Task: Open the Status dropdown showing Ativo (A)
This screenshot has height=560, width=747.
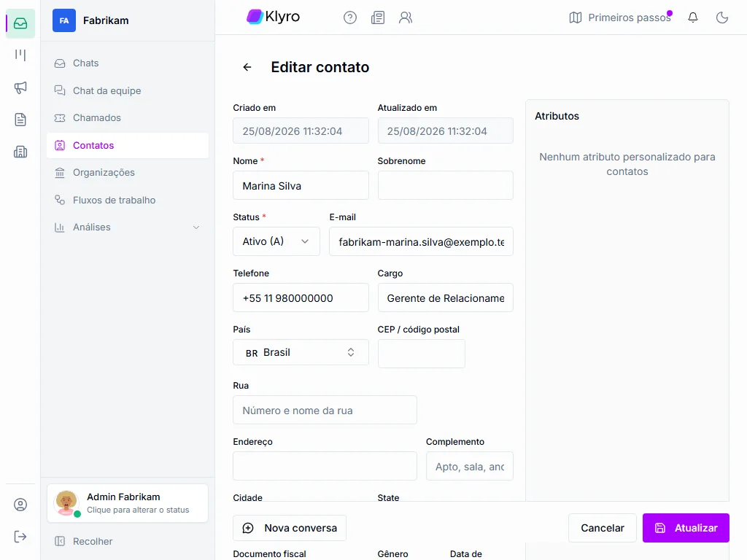Action: (x=276, y=241)
